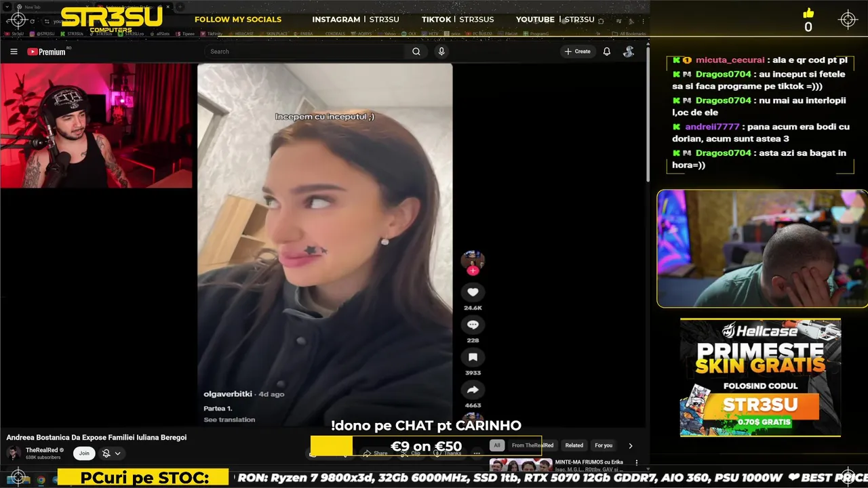
Task: Open the tab search dropdown arrow
Action: (x=5, y=7)
